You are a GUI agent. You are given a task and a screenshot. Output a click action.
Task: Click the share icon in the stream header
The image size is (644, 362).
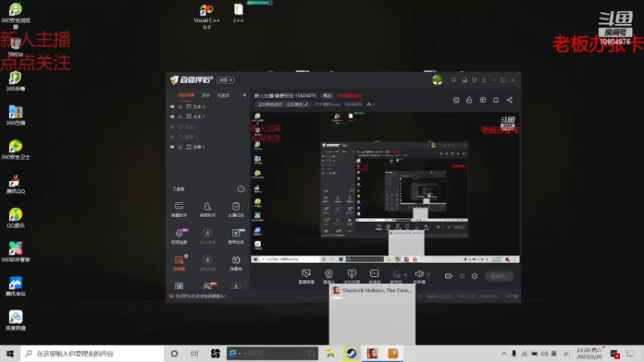(510, 100)
